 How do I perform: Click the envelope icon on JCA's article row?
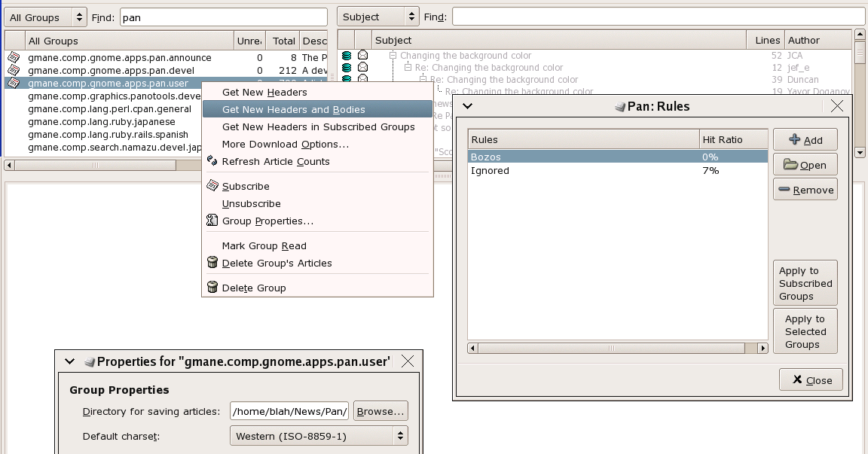[x=362, y=55]
